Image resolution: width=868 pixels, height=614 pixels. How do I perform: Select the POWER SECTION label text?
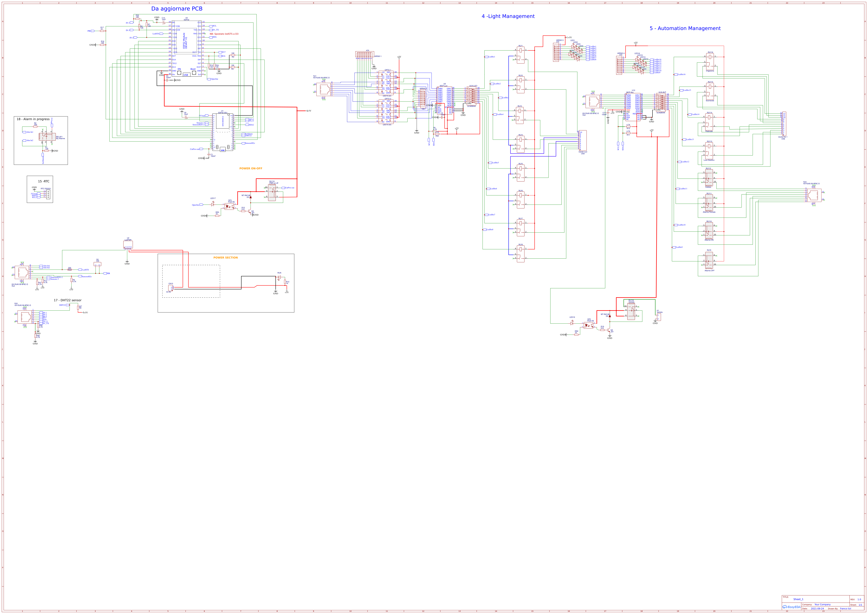pos(226,257)
